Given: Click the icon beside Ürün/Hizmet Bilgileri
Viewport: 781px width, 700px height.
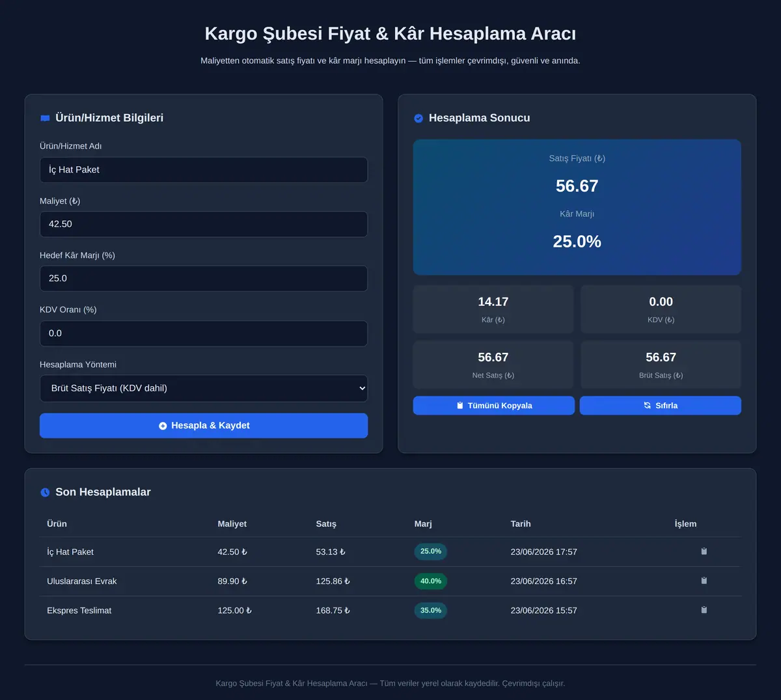Looking at the screenshot, I should 45,119.
